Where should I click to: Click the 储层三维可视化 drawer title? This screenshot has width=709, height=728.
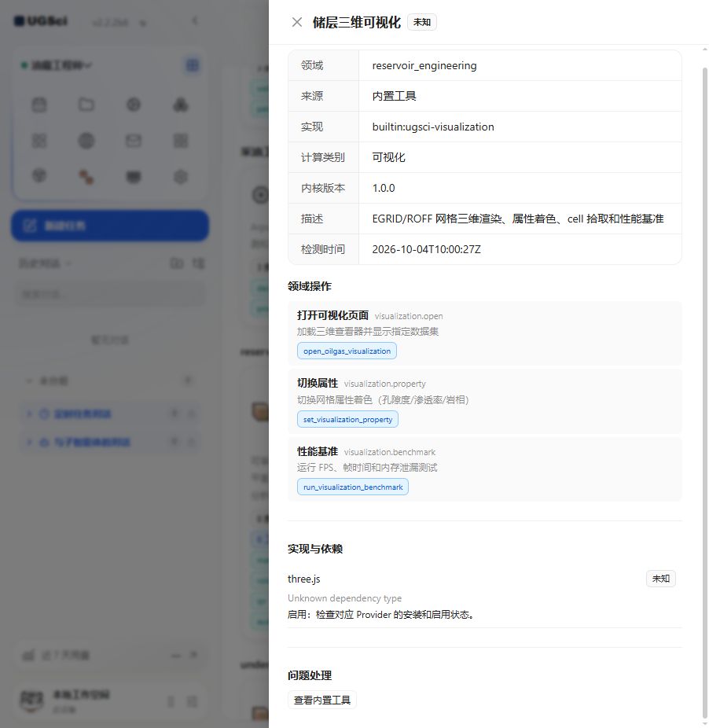click(x=357, y=22)
